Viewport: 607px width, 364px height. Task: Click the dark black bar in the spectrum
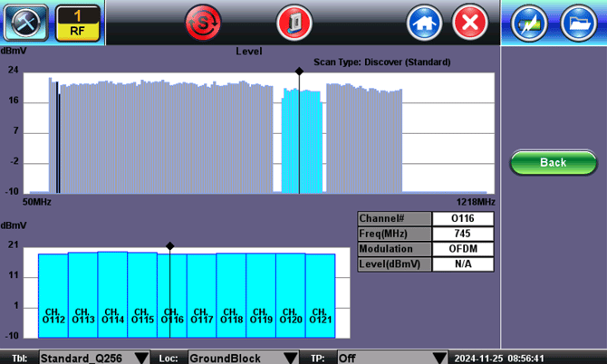pyautogui.click(x=58, y=138)
